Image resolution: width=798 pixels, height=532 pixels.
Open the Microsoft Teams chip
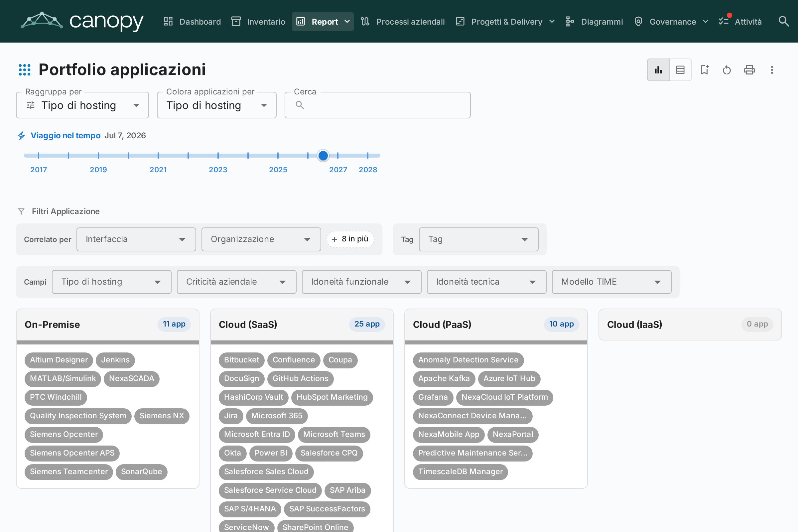tap(334, 435)
